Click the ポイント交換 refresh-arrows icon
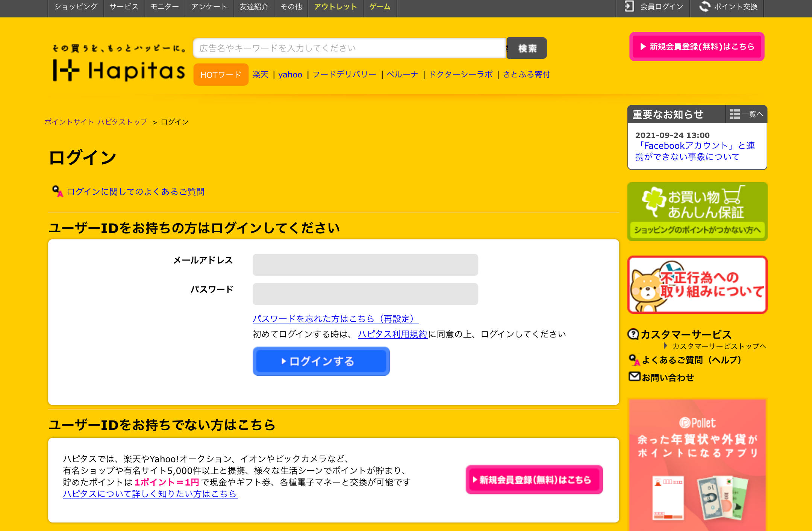This screenshot has height=531, width=812. tap(704, 6)
